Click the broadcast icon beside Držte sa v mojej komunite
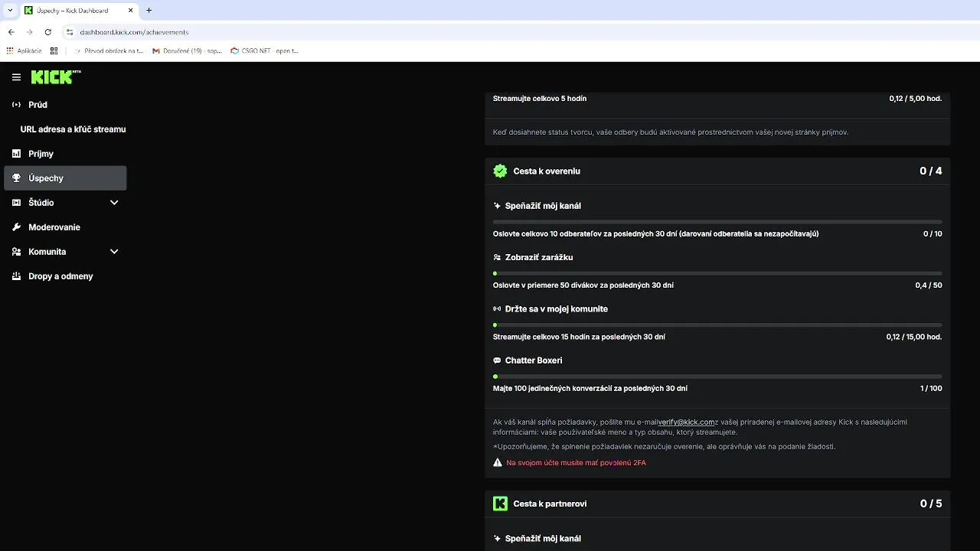This screenshot has height=551, width=980. 497,309
